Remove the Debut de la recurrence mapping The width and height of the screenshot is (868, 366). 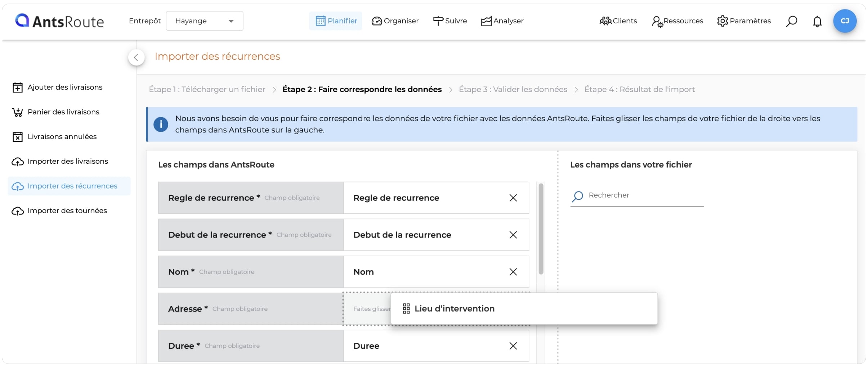tap(513, 235)
